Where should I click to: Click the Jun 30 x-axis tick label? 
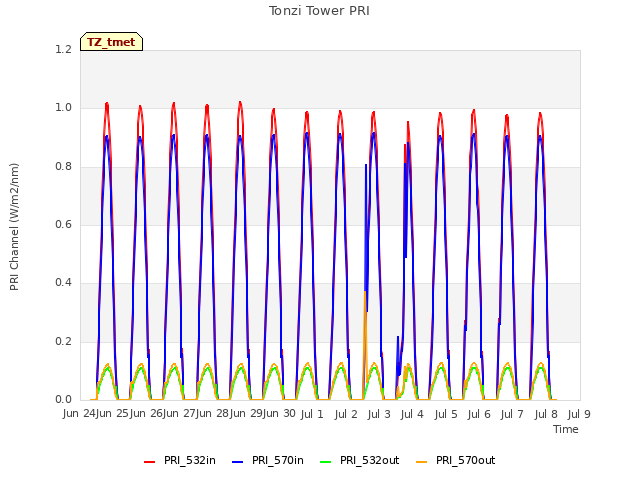pyautogui.click(x=279, y=414)
